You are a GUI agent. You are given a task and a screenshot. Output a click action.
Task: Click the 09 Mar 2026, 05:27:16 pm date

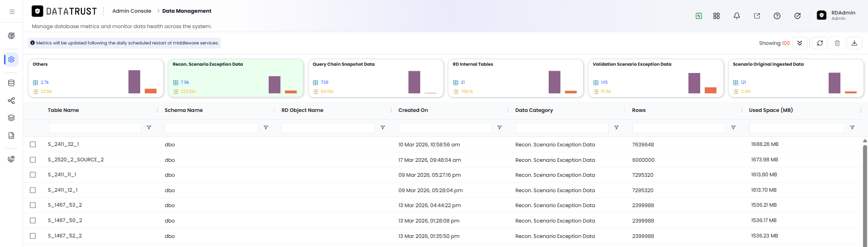pyautogui.click(x=429, y=175)
